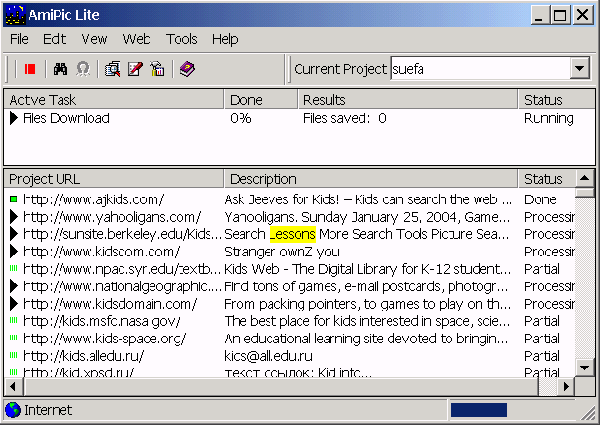Open the edit project pencil icon

pos(135,69)
